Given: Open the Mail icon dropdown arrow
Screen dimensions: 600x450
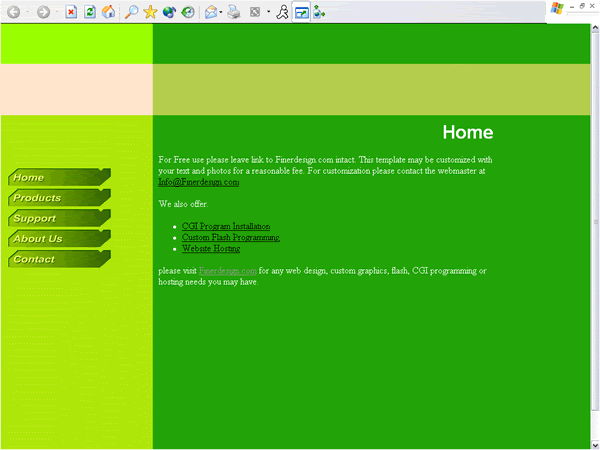Looking at the screenshot, I should (x=221, y=12).
